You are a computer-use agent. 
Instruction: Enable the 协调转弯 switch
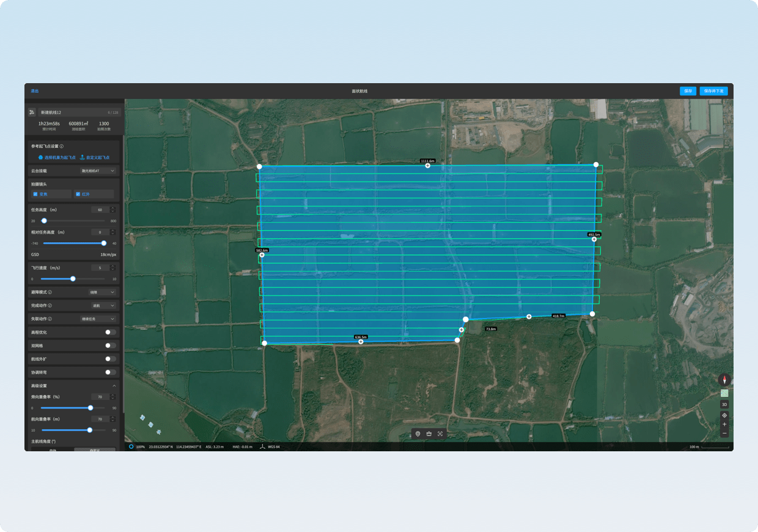(x=110, y=372)
